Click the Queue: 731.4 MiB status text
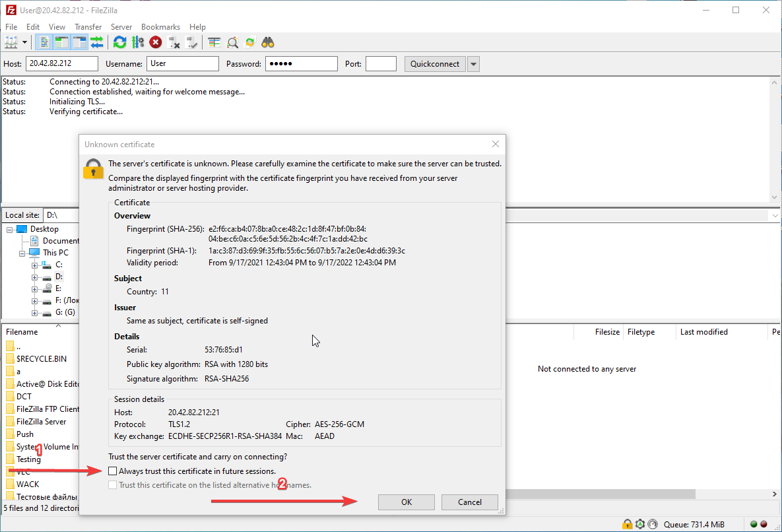Viewport: 782px width, 532px height. coord(694,524)
